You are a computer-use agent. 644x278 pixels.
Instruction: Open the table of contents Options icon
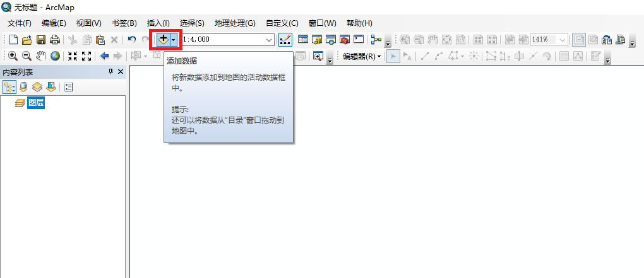click(69, 87)
